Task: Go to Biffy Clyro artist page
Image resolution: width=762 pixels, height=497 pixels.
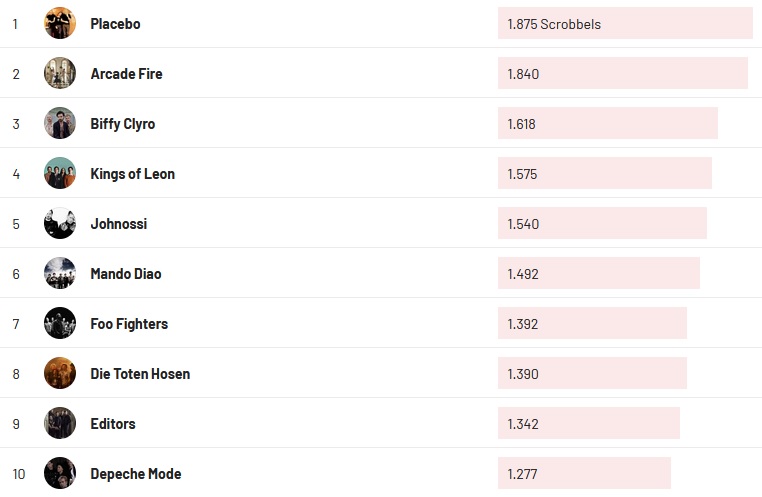Action: click(122, 124)
